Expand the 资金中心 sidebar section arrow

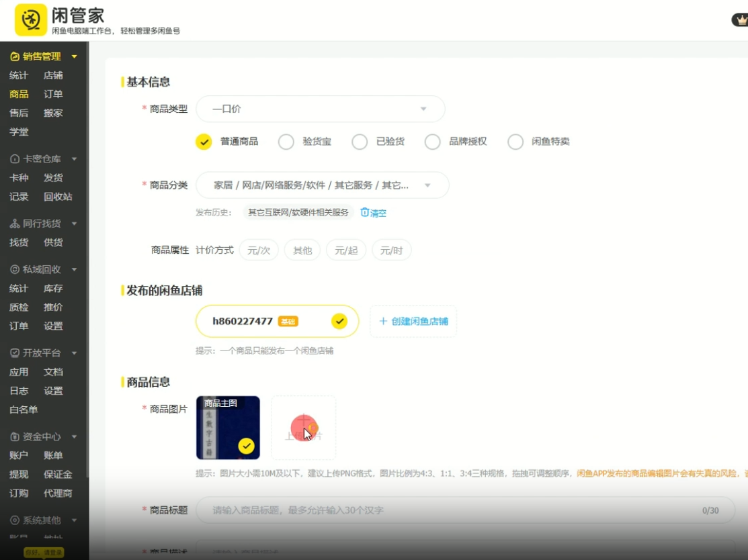coord(75,436)
